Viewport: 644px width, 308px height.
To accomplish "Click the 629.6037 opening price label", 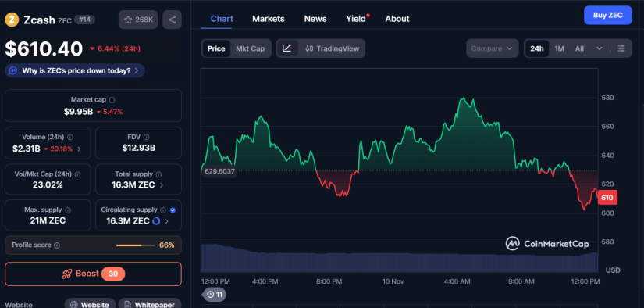I will [x=219, y=171].
